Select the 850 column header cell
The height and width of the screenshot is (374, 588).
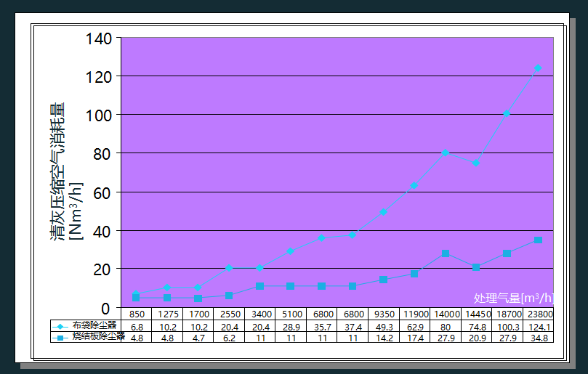[137, 314]
